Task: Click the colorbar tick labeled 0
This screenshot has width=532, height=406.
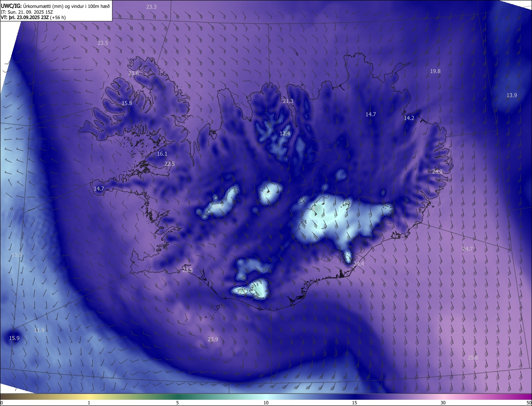Action: 2,403
